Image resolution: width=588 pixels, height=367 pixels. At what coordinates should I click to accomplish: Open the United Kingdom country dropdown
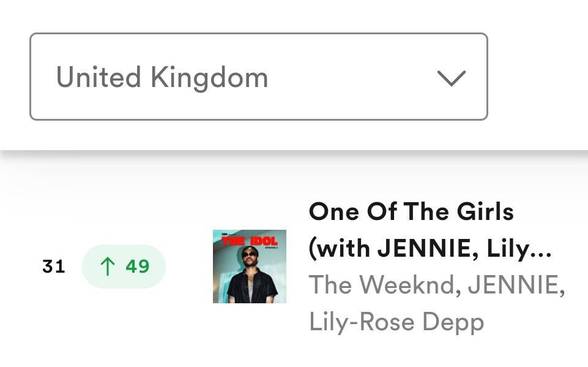coord(259,77)
